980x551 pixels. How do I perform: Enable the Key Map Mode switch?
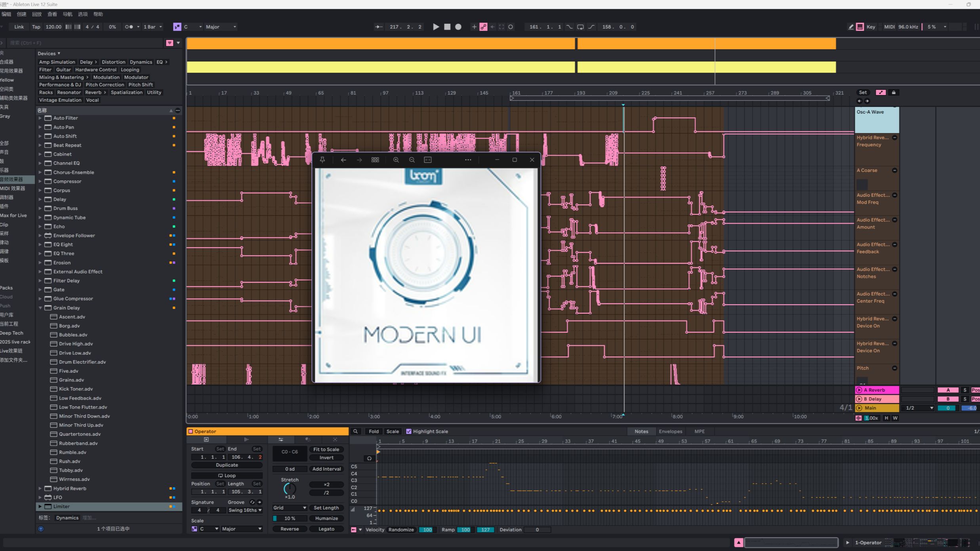[x=871, y=27]
